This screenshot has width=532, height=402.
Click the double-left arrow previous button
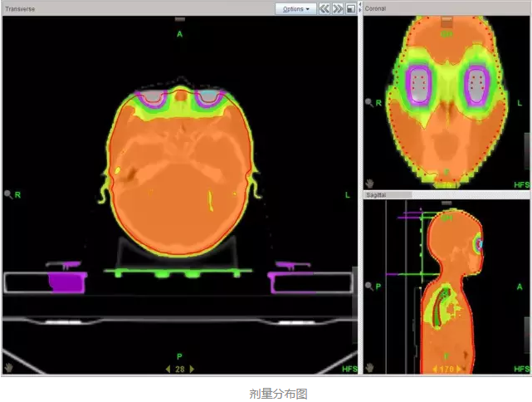pyautogui.click(x=325, y=8)
